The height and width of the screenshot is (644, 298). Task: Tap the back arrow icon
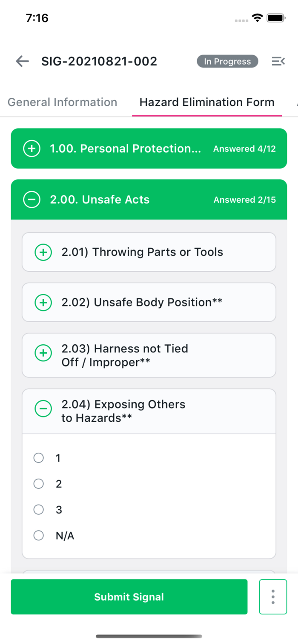point(22,62)
